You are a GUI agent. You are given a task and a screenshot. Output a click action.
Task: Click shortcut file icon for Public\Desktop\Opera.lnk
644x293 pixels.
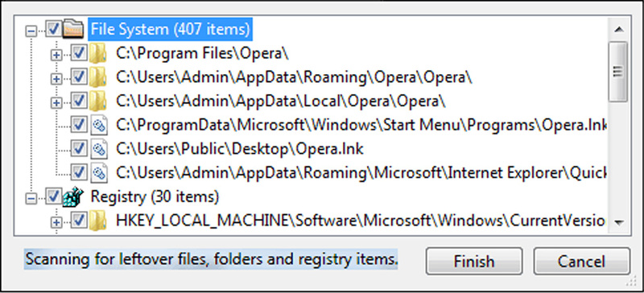pyautogui.click(x=98, y=149)
